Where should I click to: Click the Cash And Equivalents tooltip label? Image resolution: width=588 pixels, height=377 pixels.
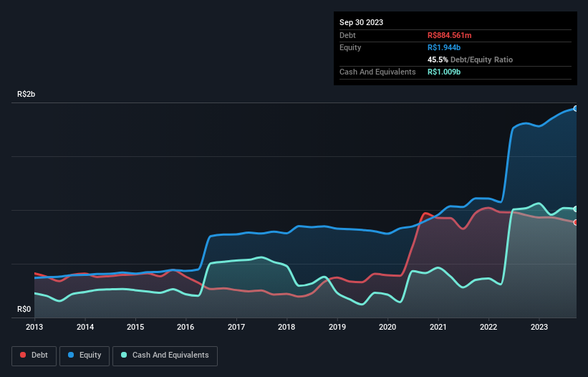[x=377, y=72]
